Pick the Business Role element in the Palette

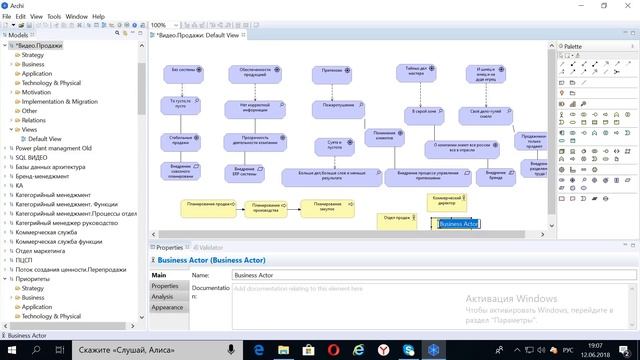[573, 115]
